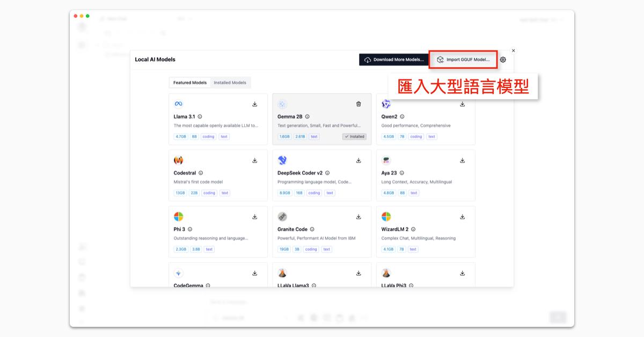Screen dimensions: 644x337
Task: Click the 3.8B tag on Phi 3
Action: 196,250
